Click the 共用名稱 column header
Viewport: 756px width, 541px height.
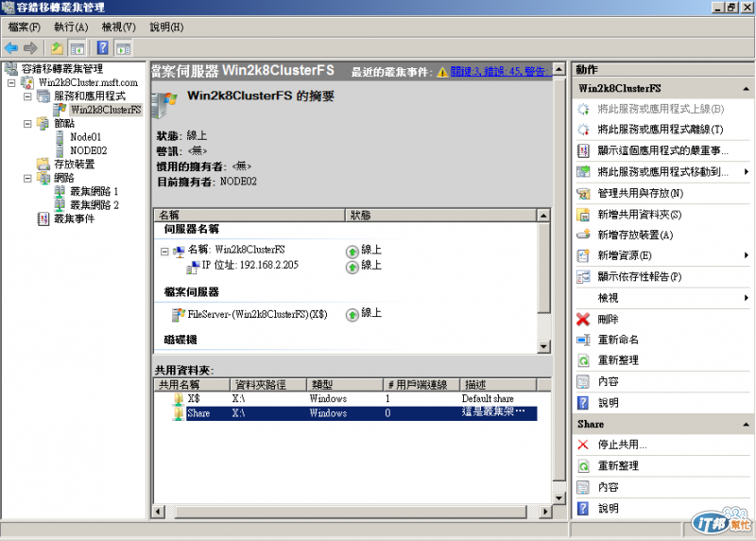[x=192, y=385]
